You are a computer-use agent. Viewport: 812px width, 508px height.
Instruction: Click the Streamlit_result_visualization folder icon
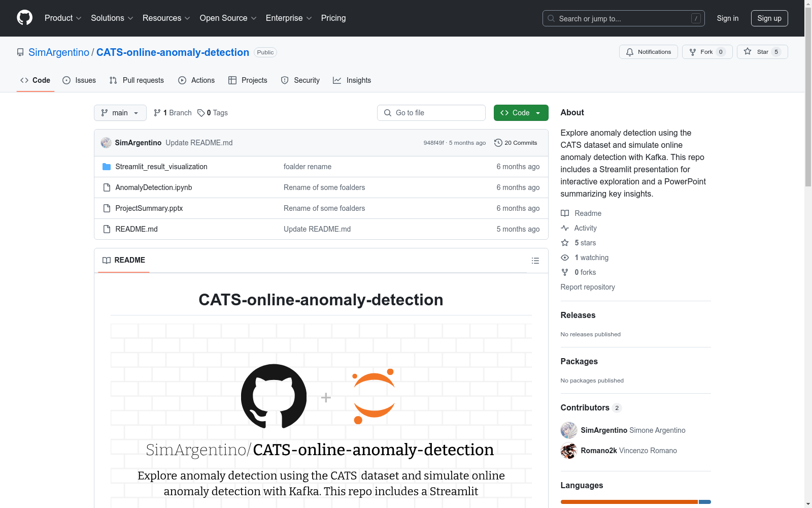coord(107,167)
